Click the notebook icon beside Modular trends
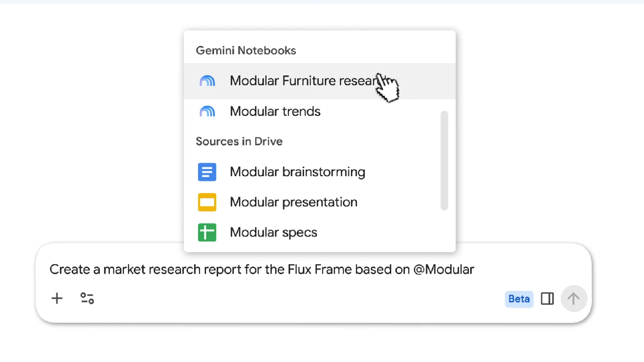The height and width of the screenshot is (362, 644). pyautogui.click(x=207, y=111)
